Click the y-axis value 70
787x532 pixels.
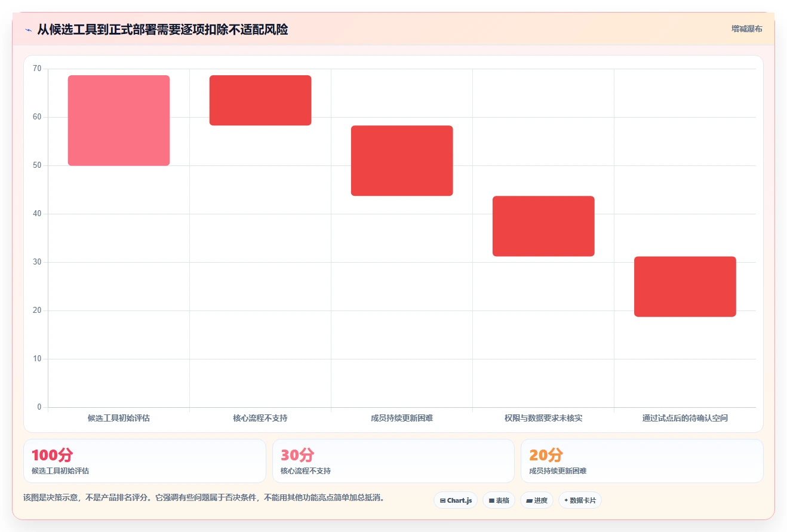pos(37,69)
